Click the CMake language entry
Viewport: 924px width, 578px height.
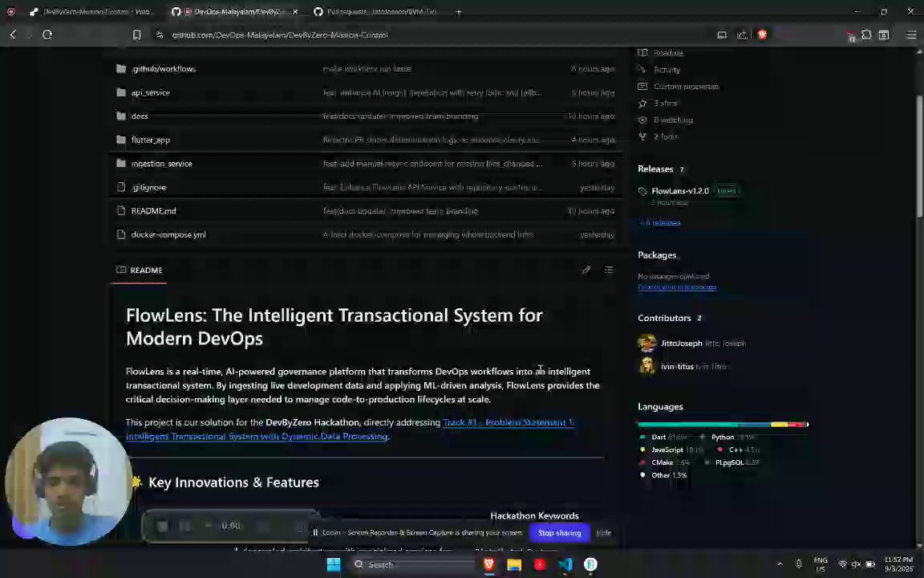point(664,462)
